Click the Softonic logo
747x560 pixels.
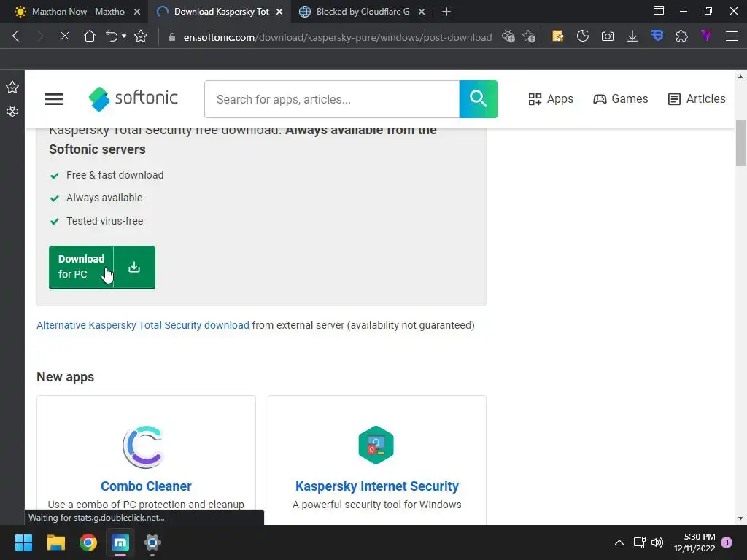click(x=133, y=98)
